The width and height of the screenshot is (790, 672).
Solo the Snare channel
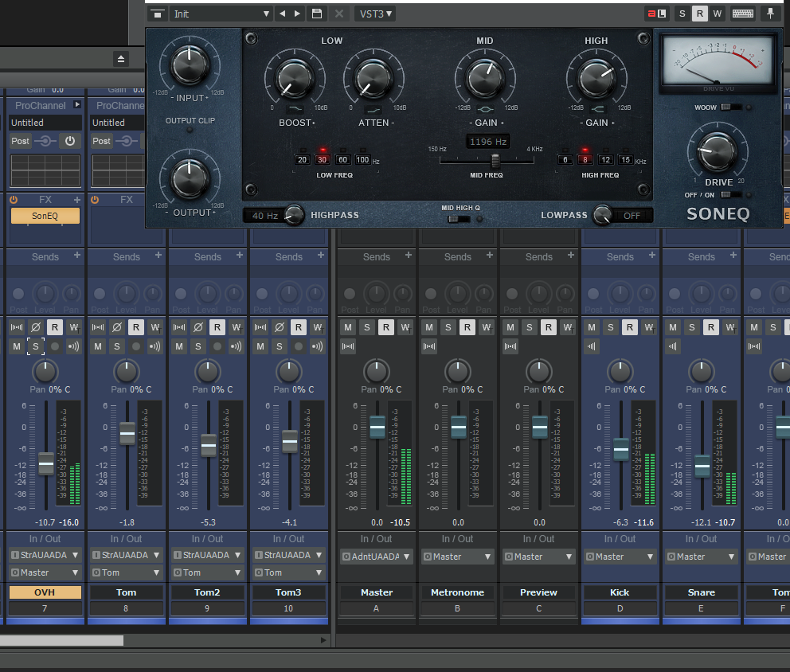[x=692, y=327]
